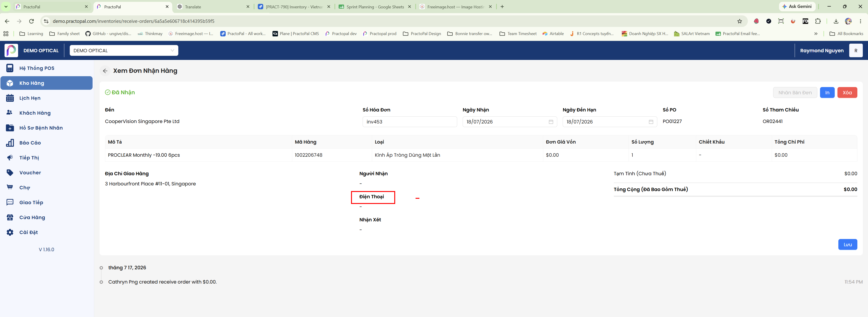Click the Giao Tiếp chat icon

10,202
